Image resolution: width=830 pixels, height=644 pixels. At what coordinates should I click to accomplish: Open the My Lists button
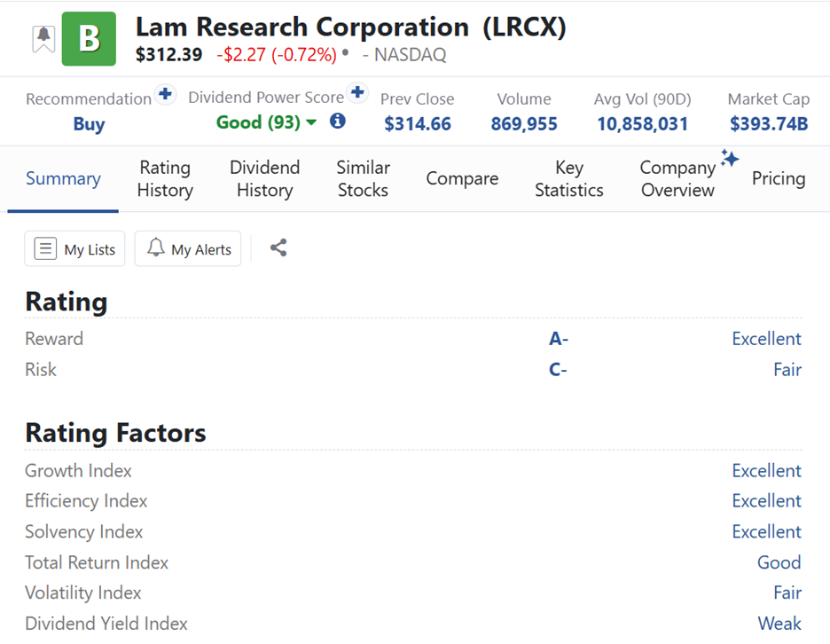74,248
